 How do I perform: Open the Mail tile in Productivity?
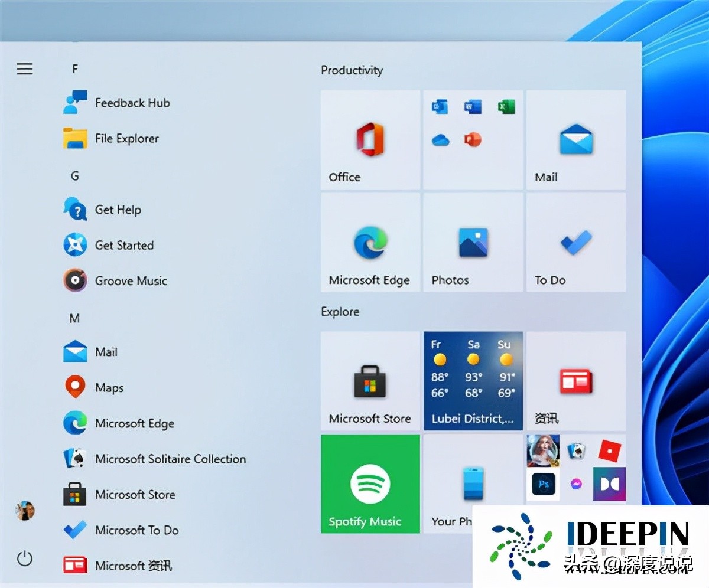point(576,139)
